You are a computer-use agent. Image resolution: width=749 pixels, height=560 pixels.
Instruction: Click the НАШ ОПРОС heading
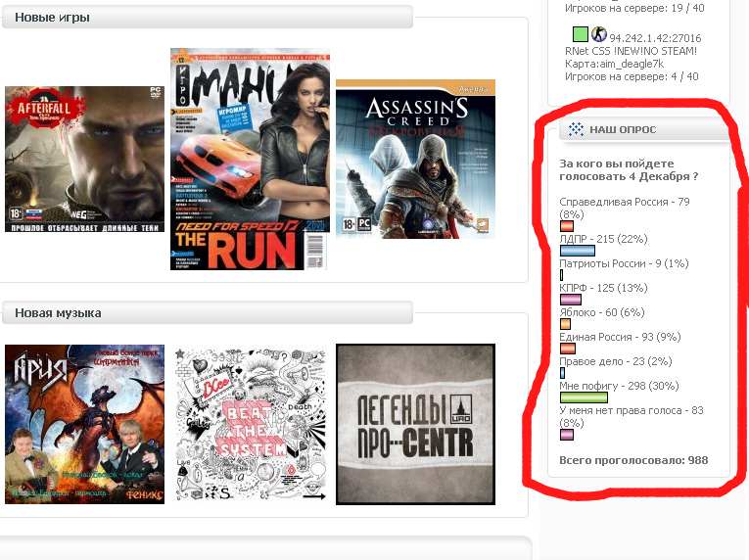point(623,129)
